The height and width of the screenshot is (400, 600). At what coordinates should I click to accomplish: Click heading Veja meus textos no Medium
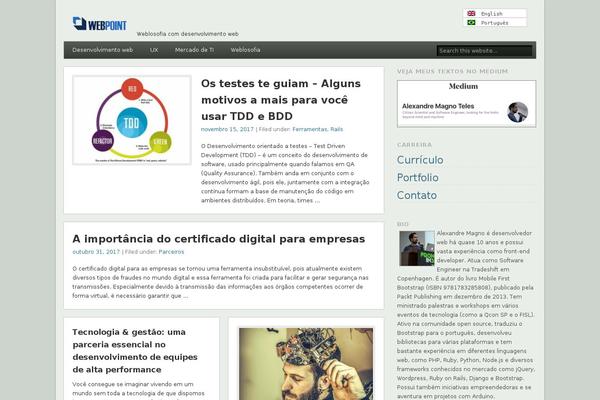[x=452, y=71]
